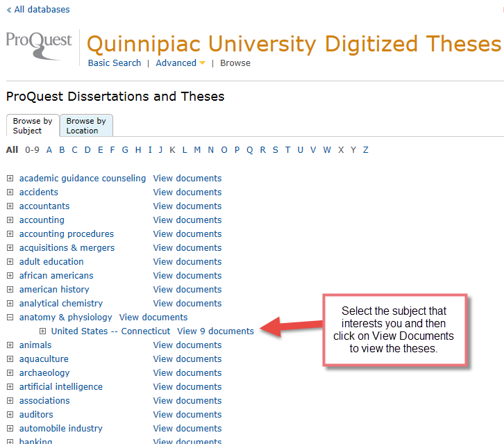This screenshot has height=444, width=504.
Task: Filter subjects by letter W
Action: pos(327,150)
